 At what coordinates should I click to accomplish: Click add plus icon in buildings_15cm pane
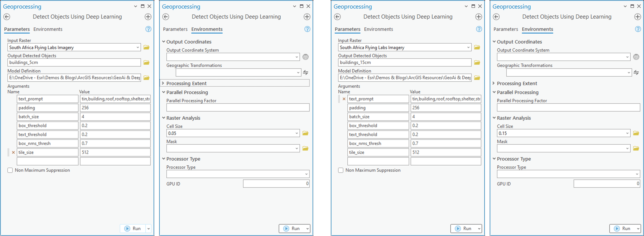click(x=479, y=17)
